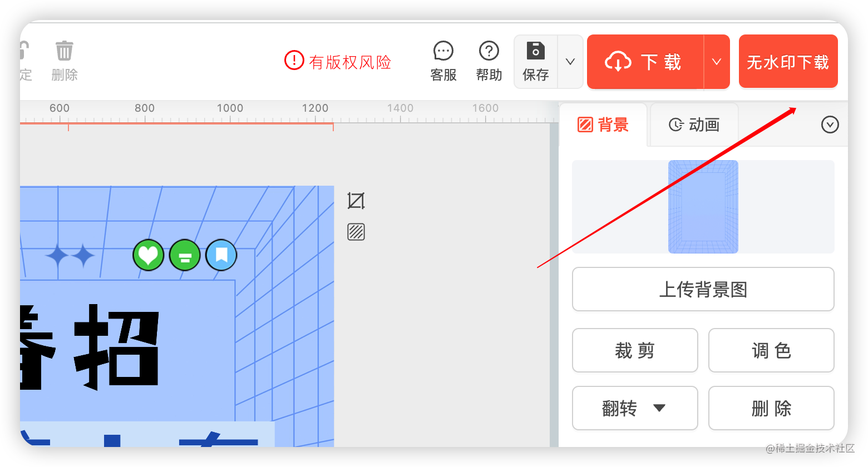Open the 调色 color adjustment button
The image size is (868, 467).
click(x=771, y=350)
